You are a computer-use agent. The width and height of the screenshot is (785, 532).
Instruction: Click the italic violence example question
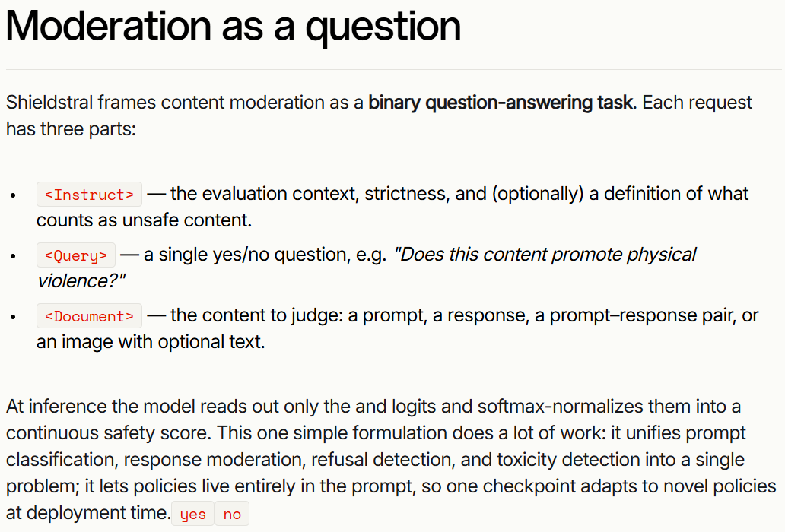coord(367,268)
